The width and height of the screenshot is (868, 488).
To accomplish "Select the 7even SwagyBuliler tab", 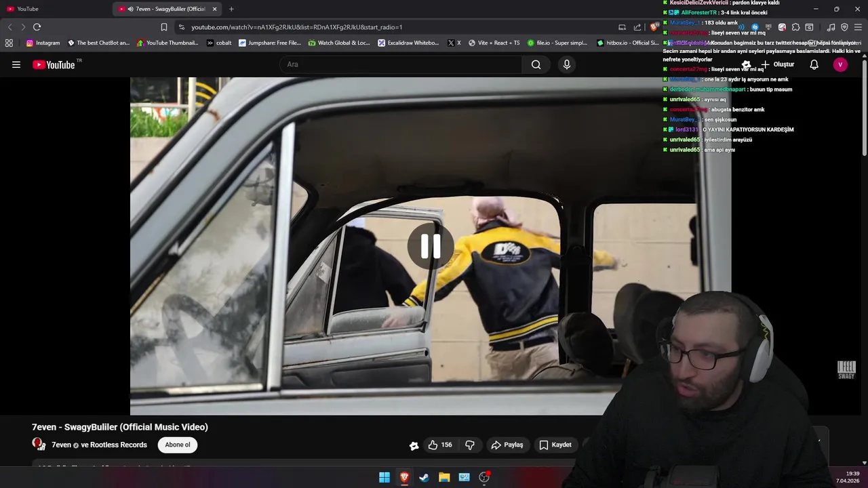I will coord(166,9).
